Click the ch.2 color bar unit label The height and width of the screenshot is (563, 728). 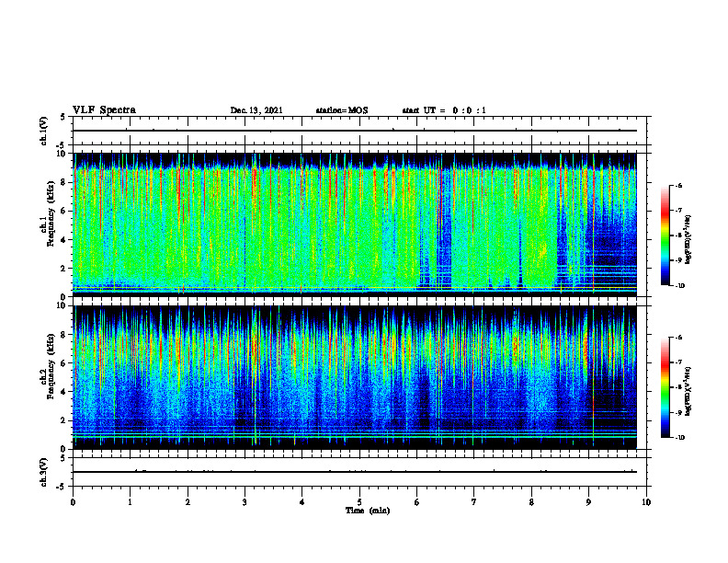click(x=688, y=391)
